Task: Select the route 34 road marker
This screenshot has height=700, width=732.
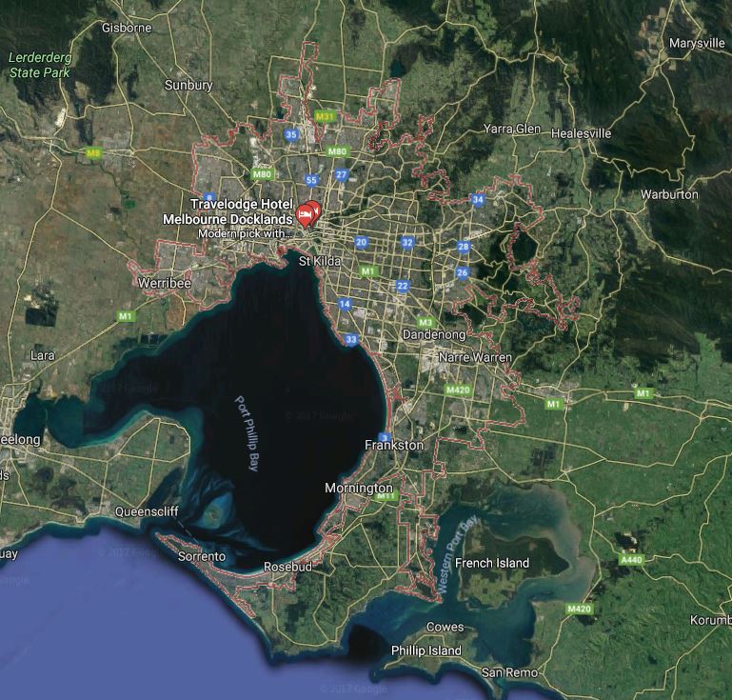Action: point(478,200)
